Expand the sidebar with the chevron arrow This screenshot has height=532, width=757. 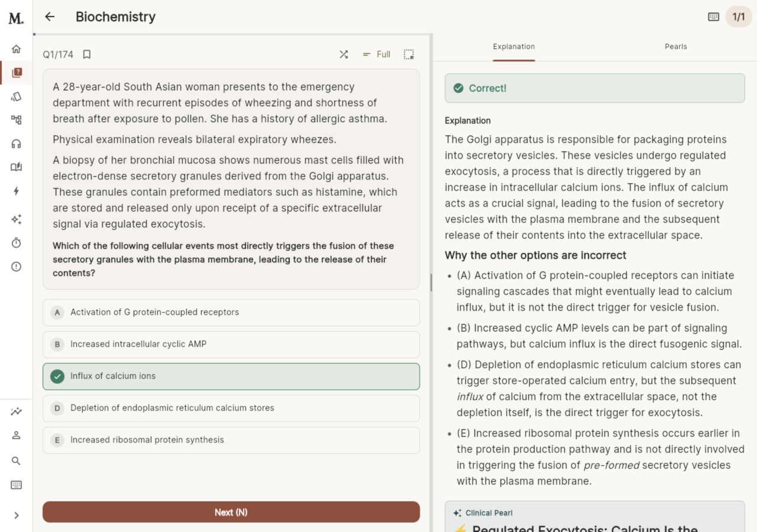(16, 515)
